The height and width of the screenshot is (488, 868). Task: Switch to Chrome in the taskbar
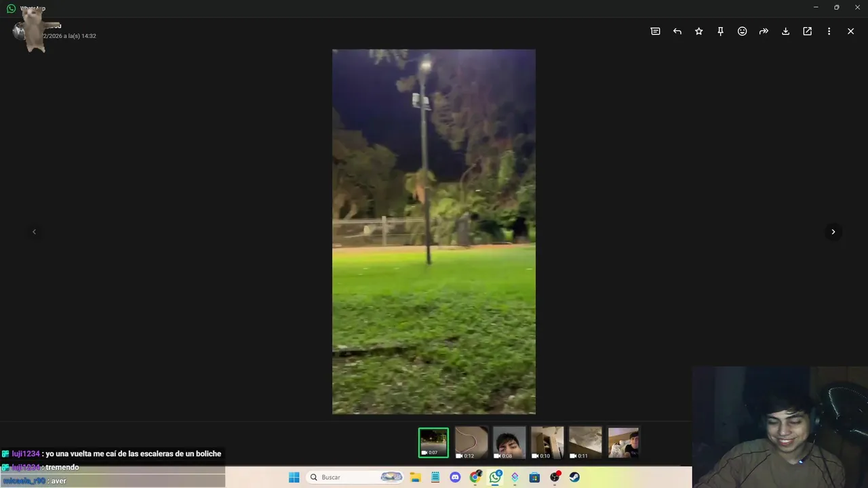pyautogui.click(x=475, y=477)
